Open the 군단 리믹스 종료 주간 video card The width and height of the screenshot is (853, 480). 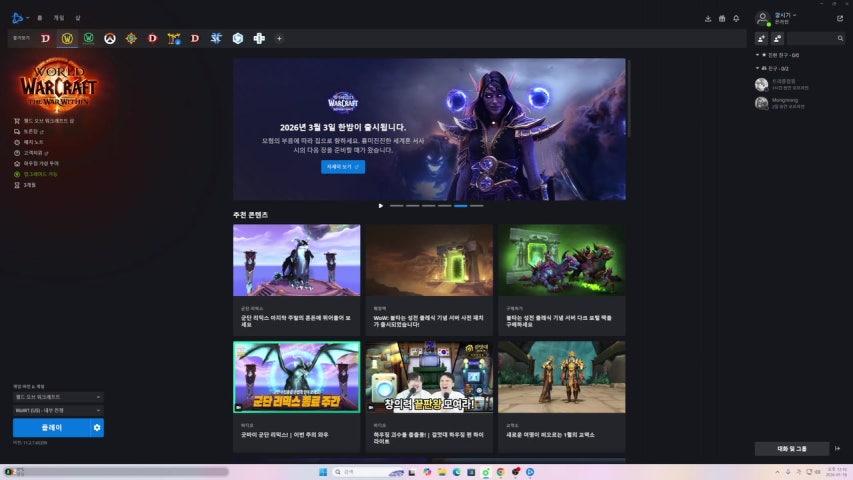(x=296, y=396)
